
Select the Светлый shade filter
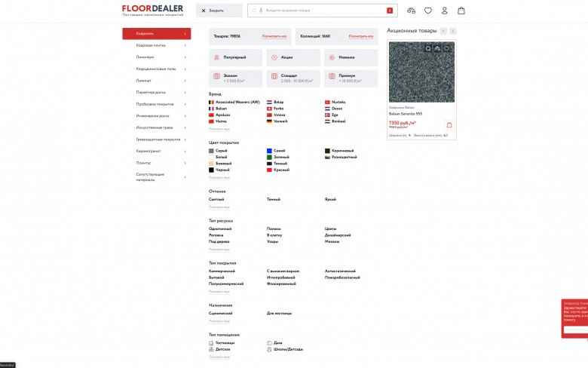[x=216, y=200]
